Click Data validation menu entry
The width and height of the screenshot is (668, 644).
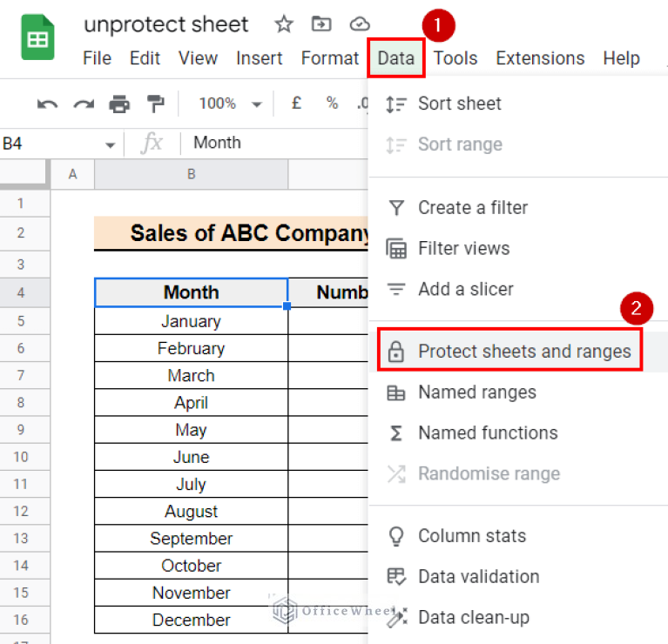[x=478, y=577]
